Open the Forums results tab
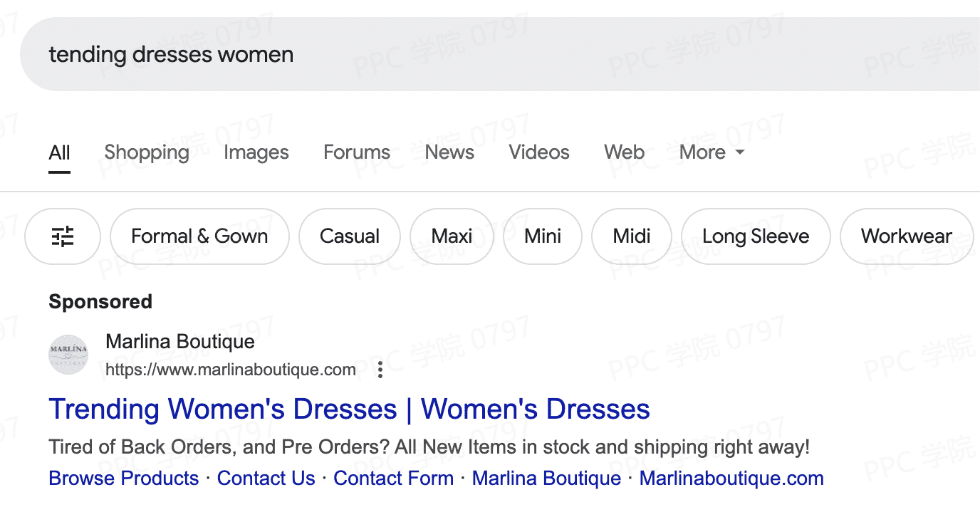Image resolution: width=980 pixels, height=517 pixels. (x=356, y=152)
